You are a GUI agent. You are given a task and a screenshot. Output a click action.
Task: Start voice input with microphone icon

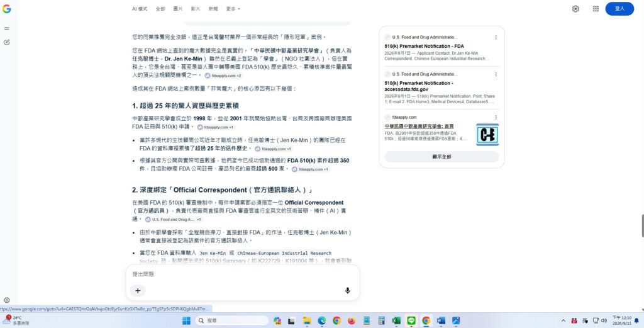point(347,291)
